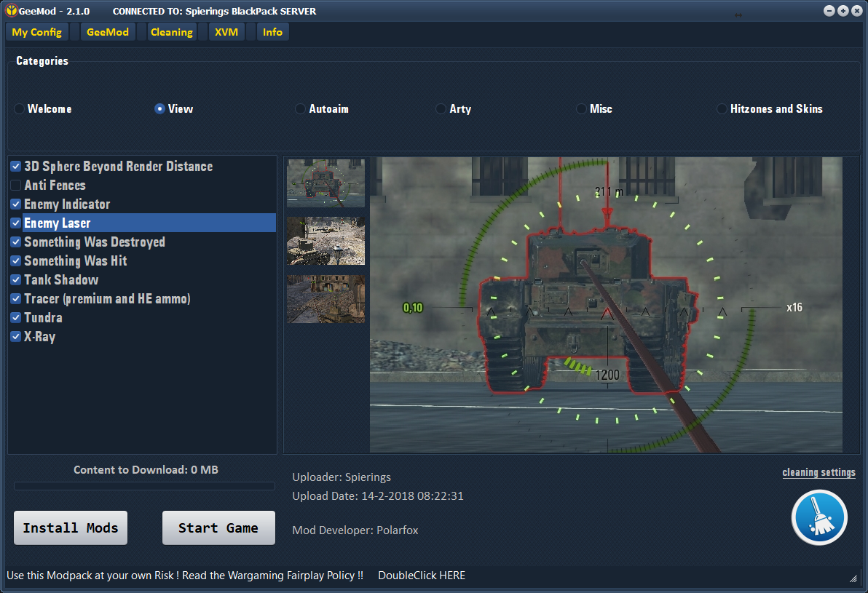Select the third preview thumbnail
868x593 pixels.
tap(325, 299)
